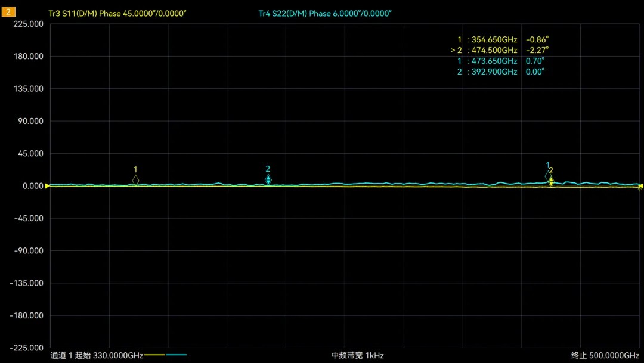
Task: Click the -225.000 bottom scale value
Action: point(27,348)
